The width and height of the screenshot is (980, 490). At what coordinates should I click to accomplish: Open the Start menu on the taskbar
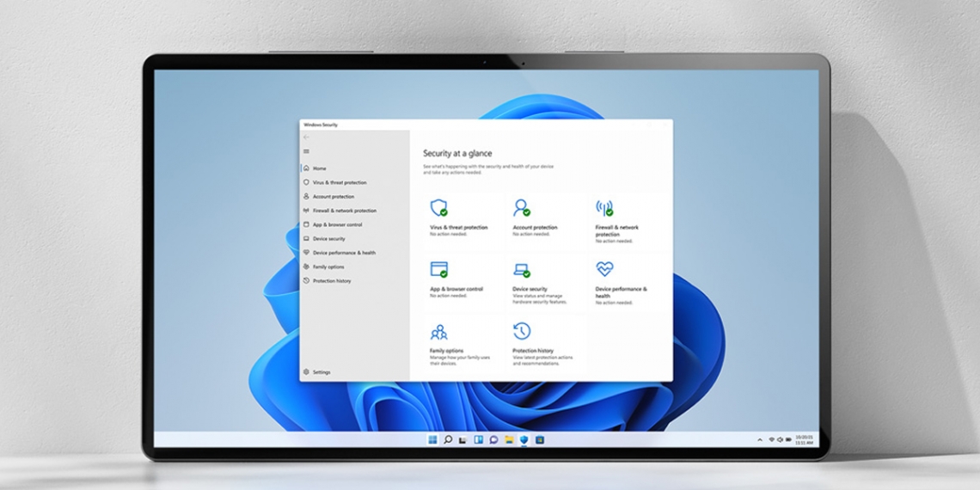[x=432, y=440]
